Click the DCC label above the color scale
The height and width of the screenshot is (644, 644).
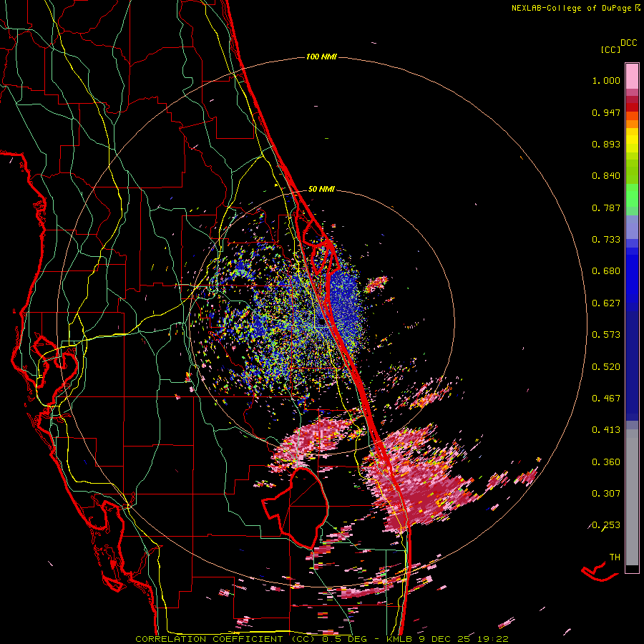pos(629,43)
